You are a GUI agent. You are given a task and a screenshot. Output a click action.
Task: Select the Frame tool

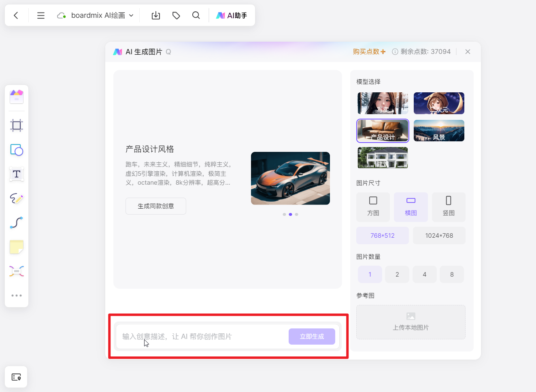(x=17, y=126)
